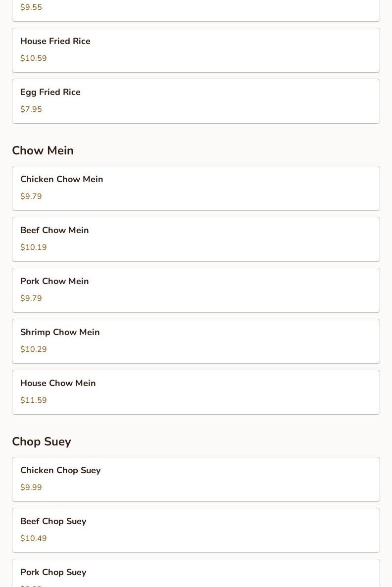Open the Pork Chop Suey item
This screenshot has width=392, height=587.
[196, 573]
